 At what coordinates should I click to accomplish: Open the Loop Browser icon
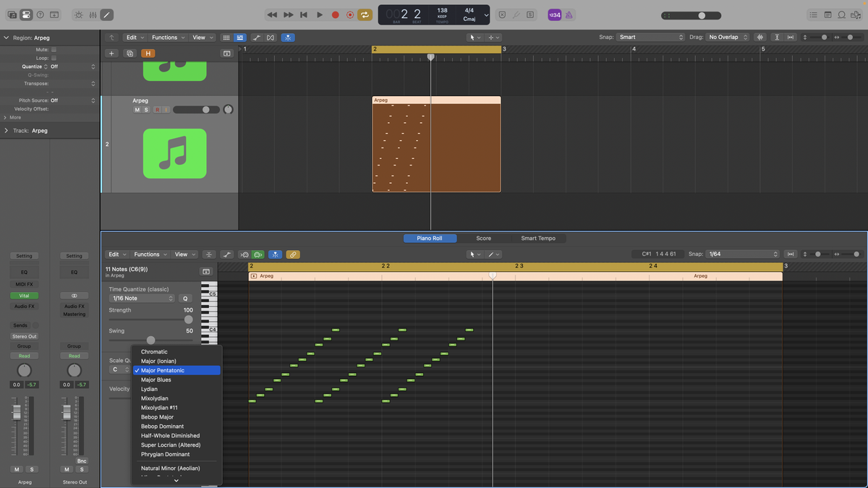click(841, 14)
